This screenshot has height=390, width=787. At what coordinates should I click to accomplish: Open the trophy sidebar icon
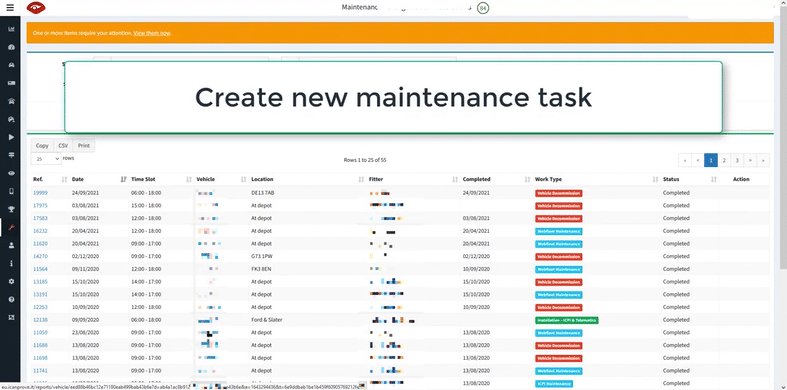[x=11, y=209]
